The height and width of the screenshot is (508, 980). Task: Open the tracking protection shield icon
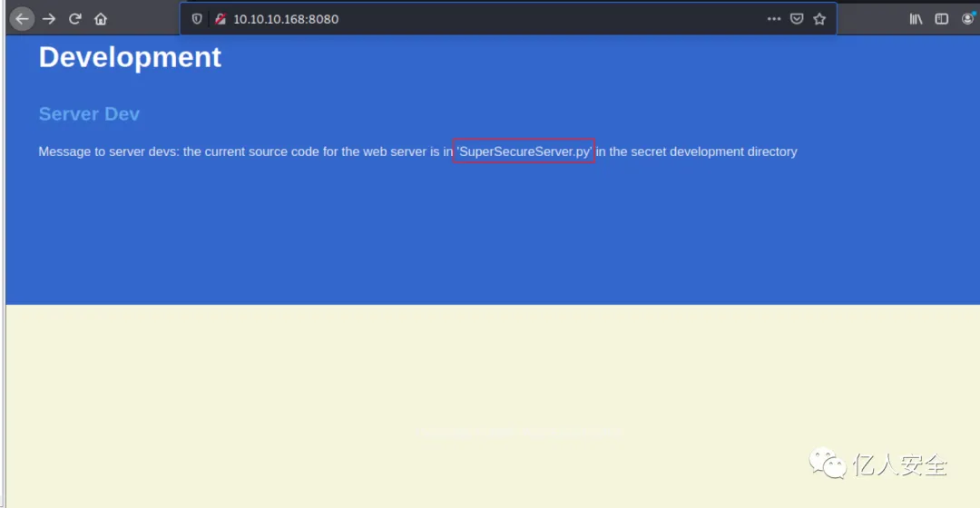coord(197,19)
